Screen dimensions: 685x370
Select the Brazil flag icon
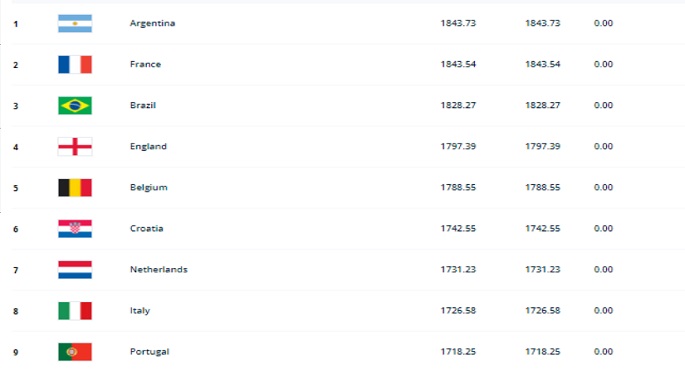point(75,105)
